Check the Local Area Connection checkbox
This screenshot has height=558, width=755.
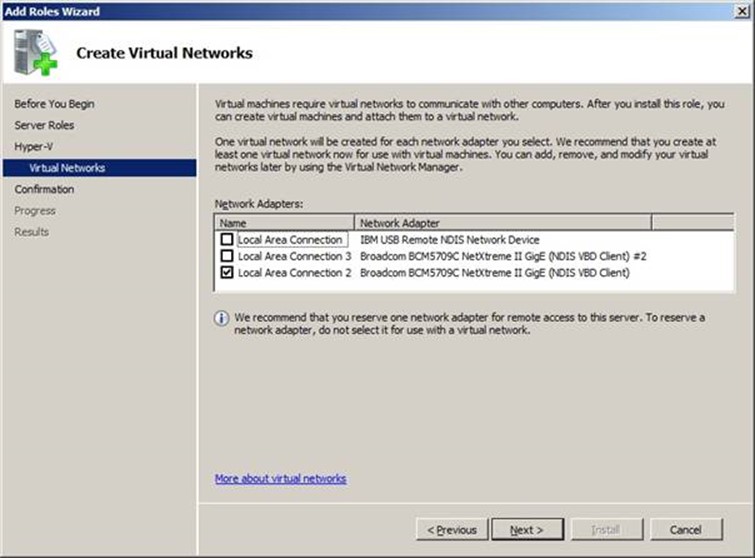(x=227, y=239)
